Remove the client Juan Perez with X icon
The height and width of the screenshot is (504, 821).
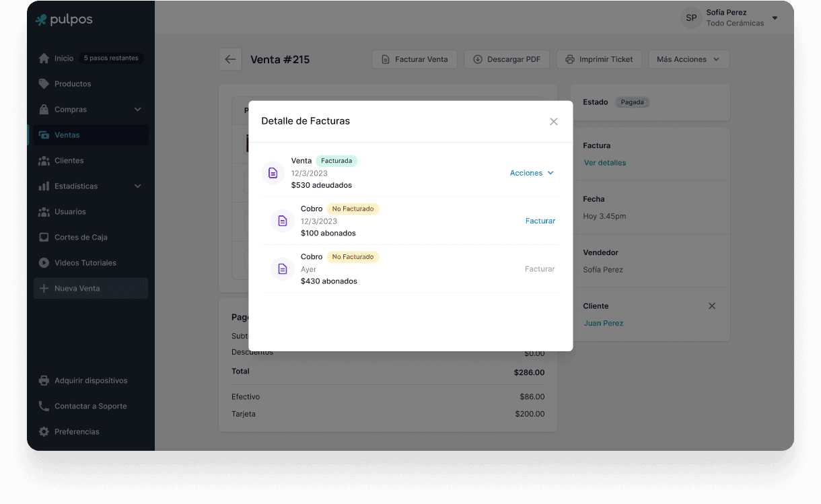coord(712,306)
